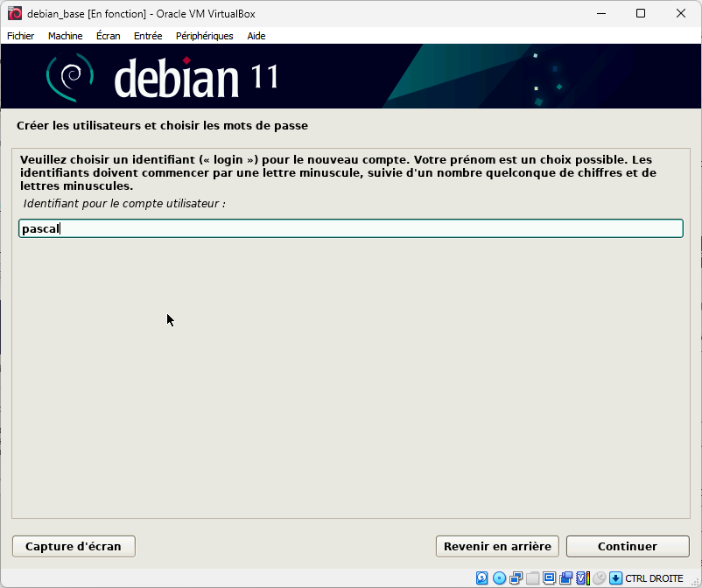Close the VirtualBox window

tap(680, 13)
